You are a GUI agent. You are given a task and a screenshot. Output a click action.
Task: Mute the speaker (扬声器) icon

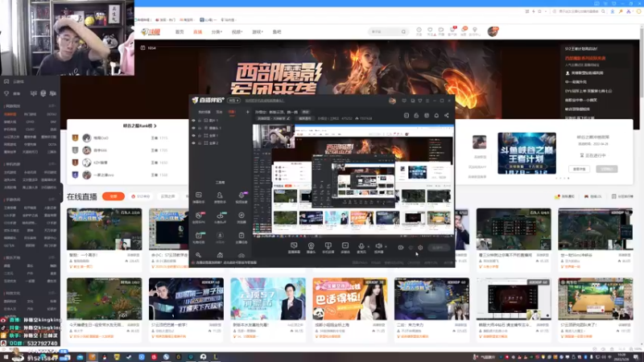tap(378, 248)
